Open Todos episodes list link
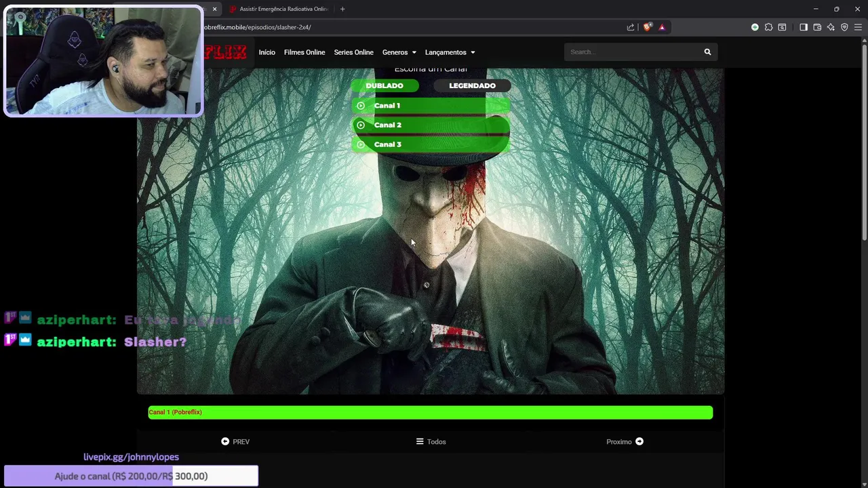Viewport: 868px width, 488px height. pyautogui.click(x=431, y=441)
